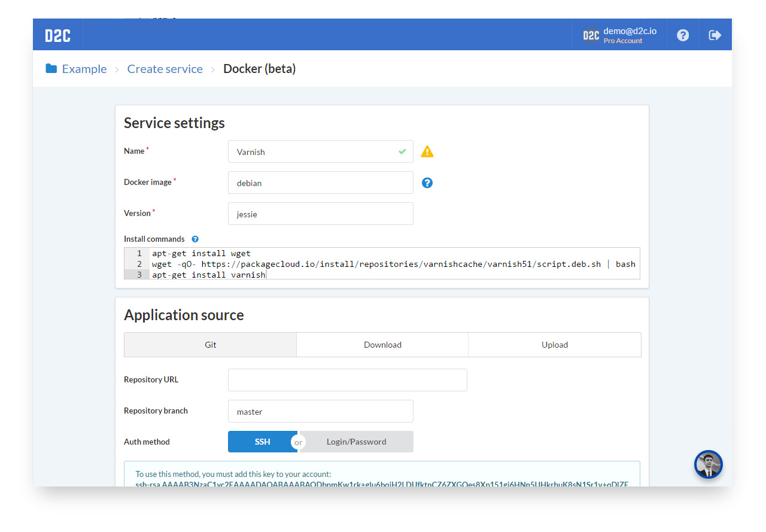Click the Pro Account label
Image resolution: width=766 pixels, height=532 pixels.
click(x=623, y=41)
